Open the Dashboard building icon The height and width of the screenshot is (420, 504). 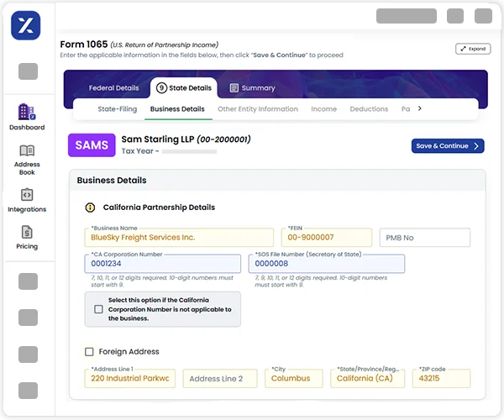pyautogui.click(x=27, y=112)
